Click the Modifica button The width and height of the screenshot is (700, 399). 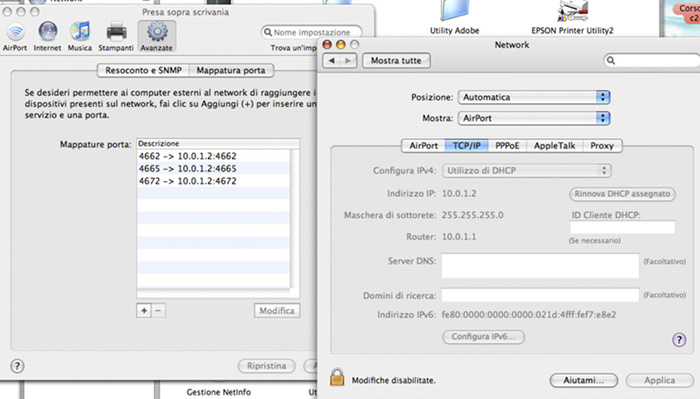(277, 311)
